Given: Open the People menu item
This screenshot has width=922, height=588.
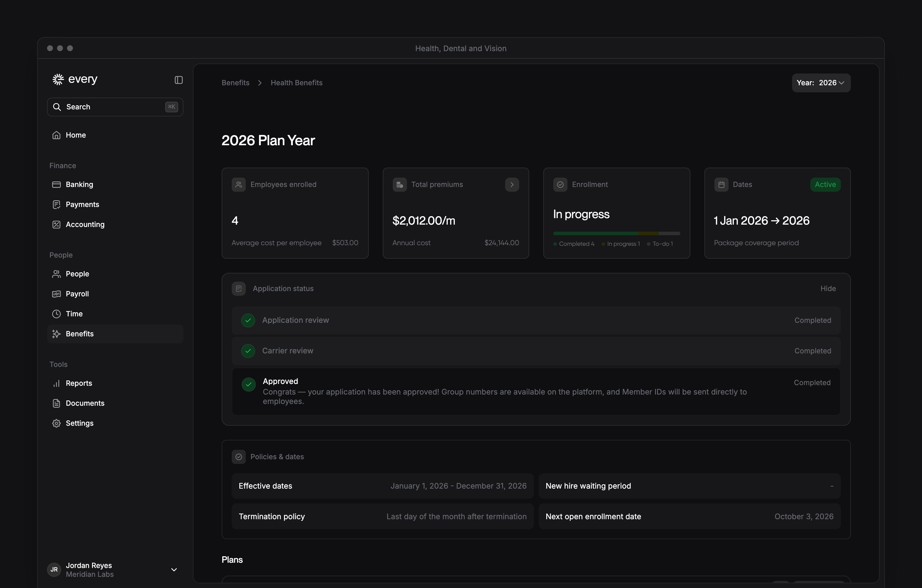Looking at the screenshot, I should (115, 274).
